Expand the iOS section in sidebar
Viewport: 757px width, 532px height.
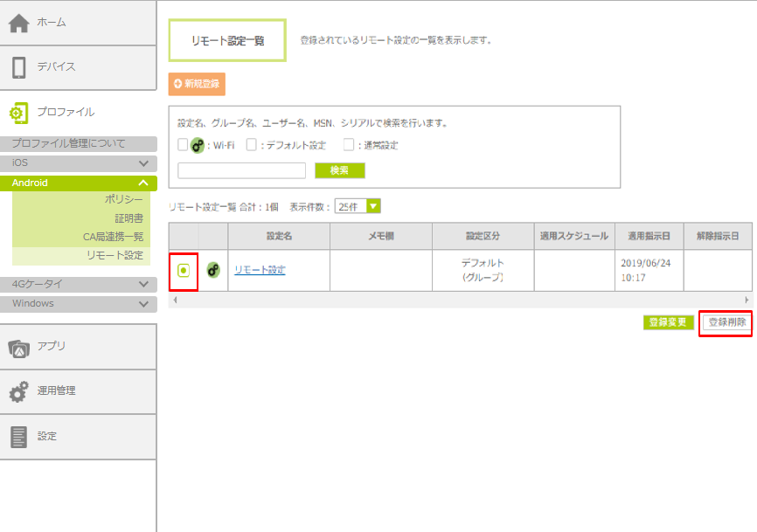point(143,163)
